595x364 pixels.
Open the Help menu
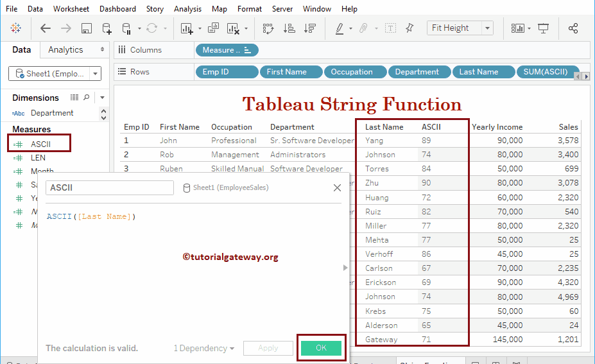coord(349,9)
